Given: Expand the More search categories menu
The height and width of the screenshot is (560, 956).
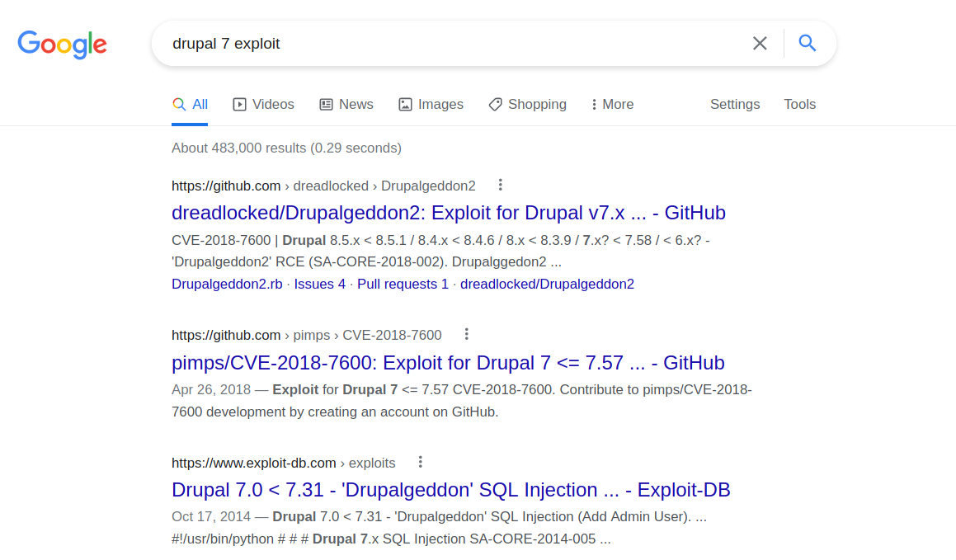Looking at the screenshot, I should [612, 104].
